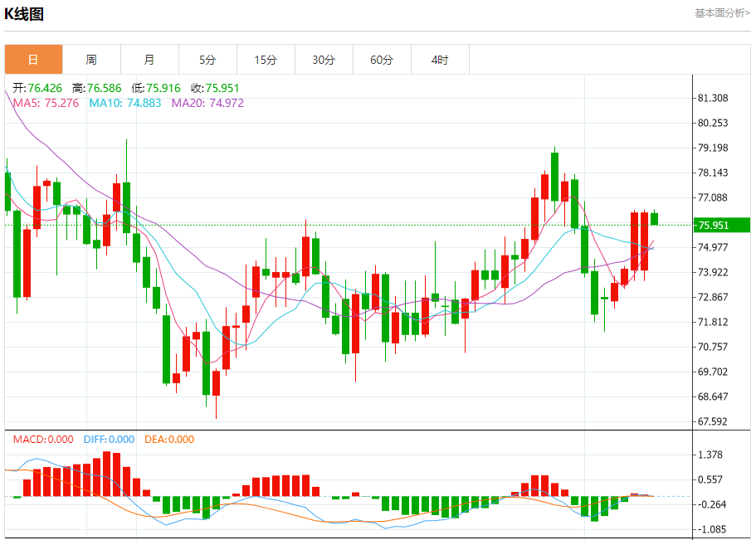This screenshot has height=540, width=756.
Task: Click the 74.977 price axis label
Action: point(713,247)
